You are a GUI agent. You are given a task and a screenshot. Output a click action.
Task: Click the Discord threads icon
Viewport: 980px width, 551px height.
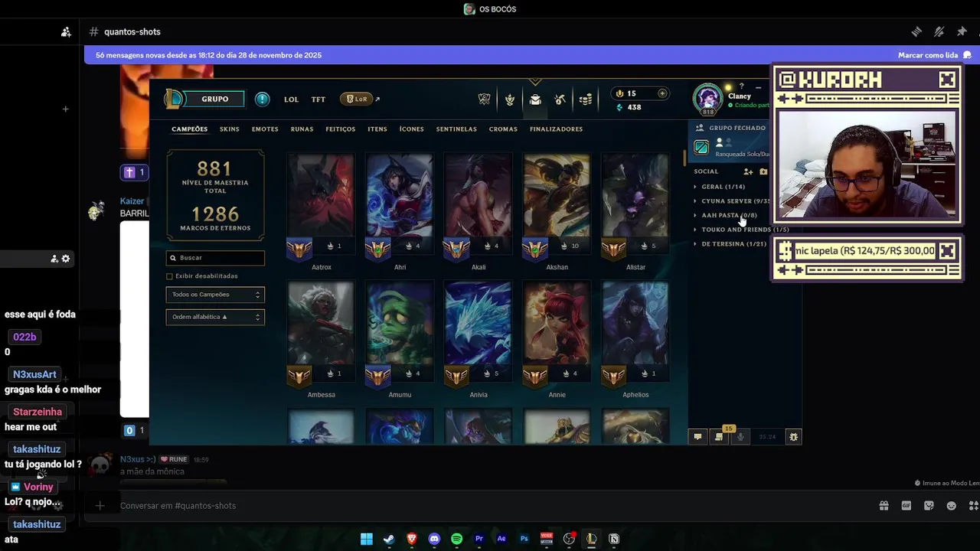(x=916, y=31)
